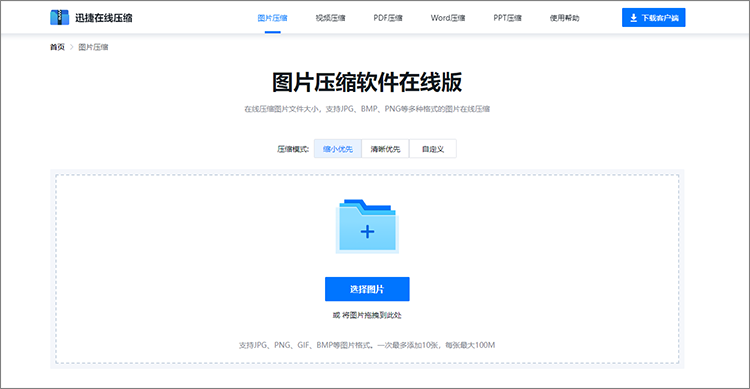
Task: Click the 或 将图片拖拽到此处 text
Action: pos(367,315)
